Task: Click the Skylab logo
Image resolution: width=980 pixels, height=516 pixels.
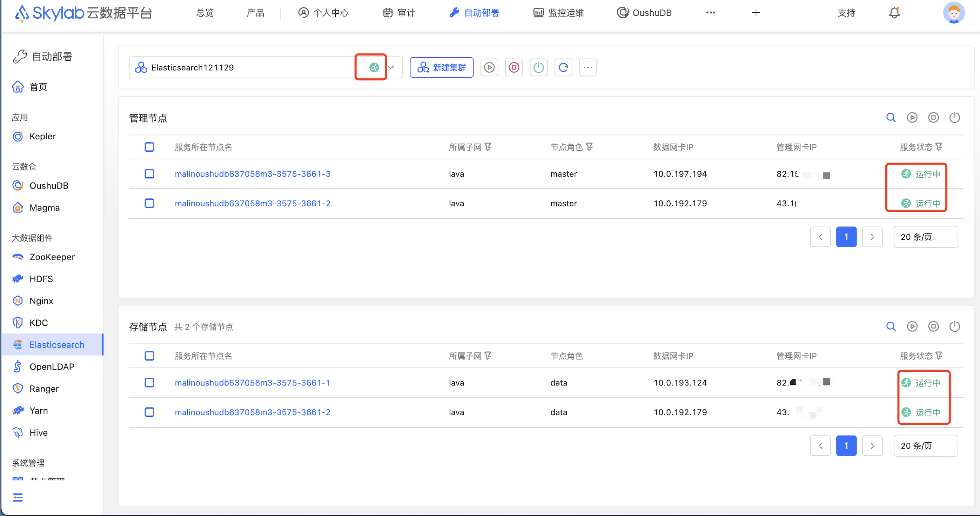Action: tap(83, 13)
